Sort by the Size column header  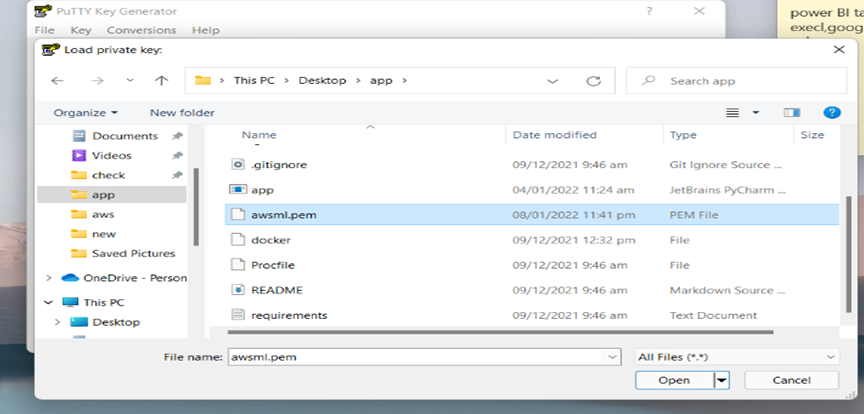812,135
